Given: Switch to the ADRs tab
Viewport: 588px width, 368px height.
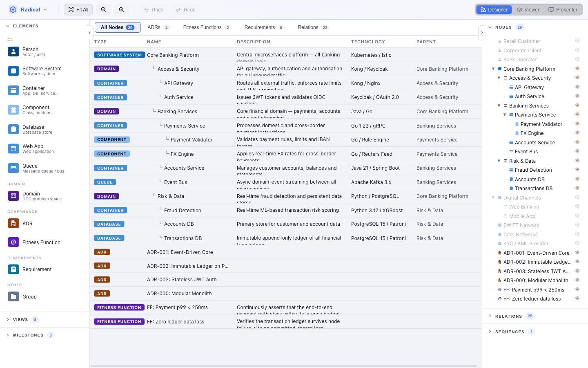Looking at the screenshot, I should coord(158,27).
